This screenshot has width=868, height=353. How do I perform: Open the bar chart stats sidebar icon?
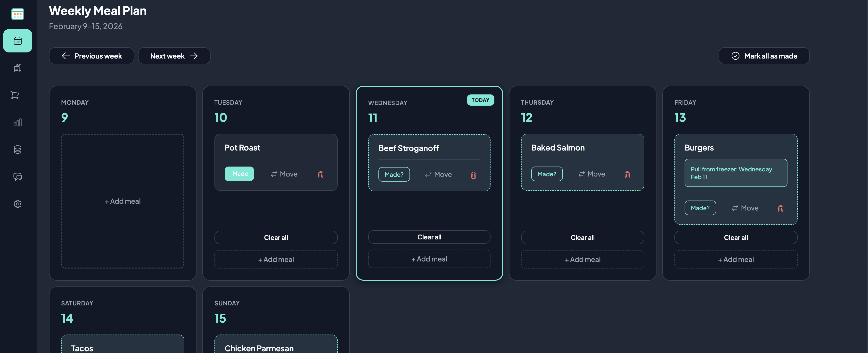(x=17, y=122)
